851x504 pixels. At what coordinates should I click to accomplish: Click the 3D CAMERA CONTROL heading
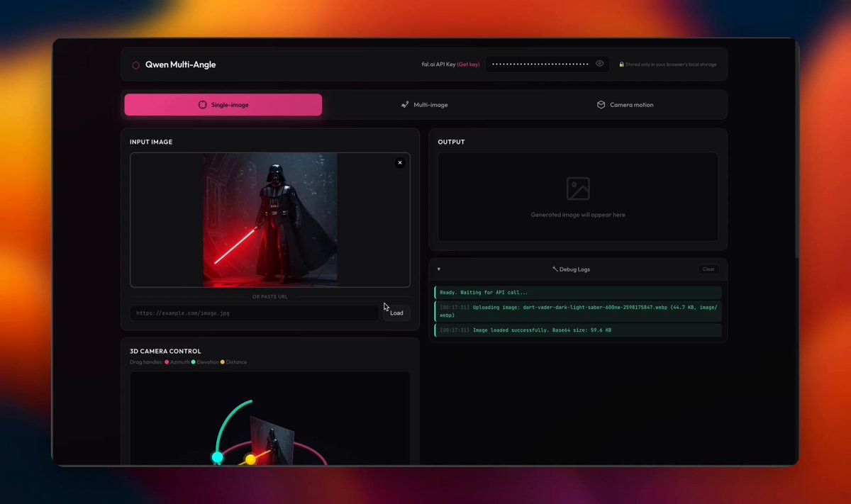(165, 351)
